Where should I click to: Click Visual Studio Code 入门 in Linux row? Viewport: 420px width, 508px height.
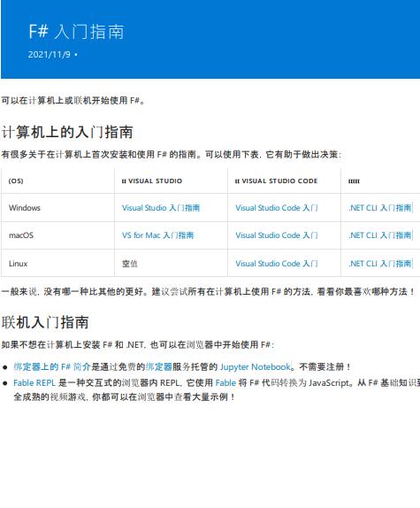[277, 264]
